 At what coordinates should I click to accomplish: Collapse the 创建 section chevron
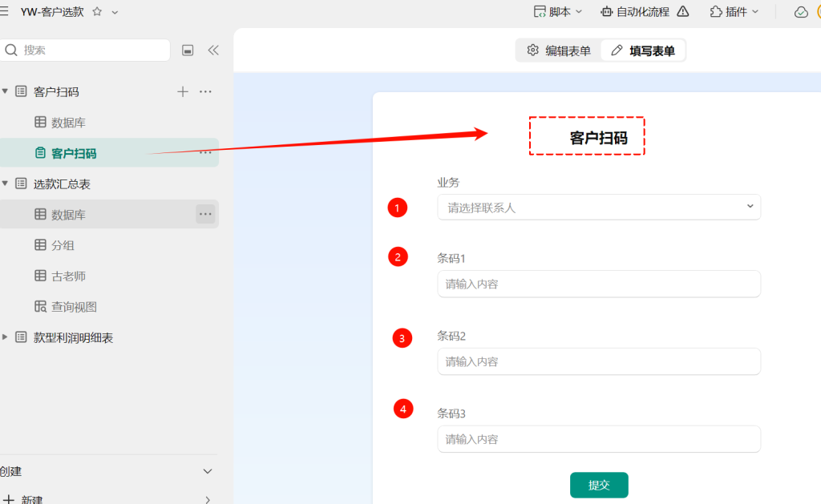tap(208, 471)
